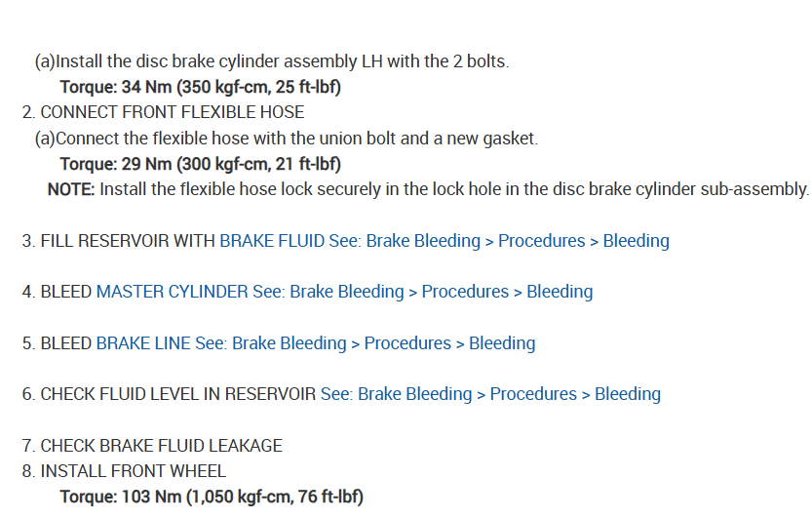
Task: Click the bold NOTE: label
Action: pos(71,189)
